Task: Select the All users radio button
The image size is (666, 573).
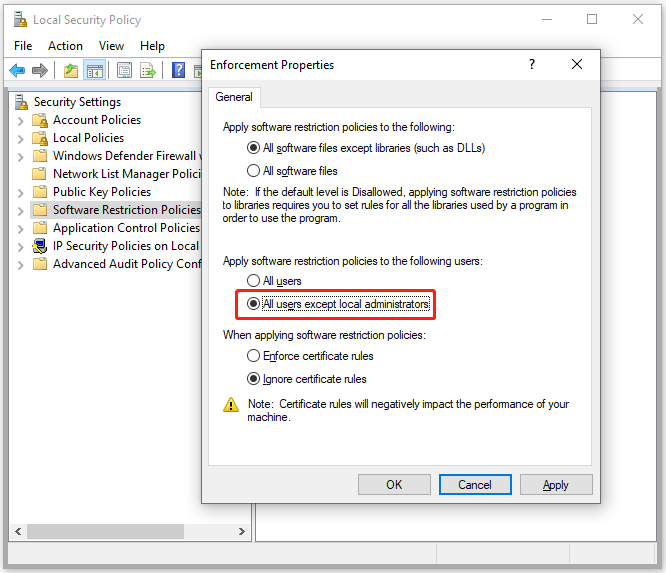Action: pyautogui.click(x=253, y=281)
